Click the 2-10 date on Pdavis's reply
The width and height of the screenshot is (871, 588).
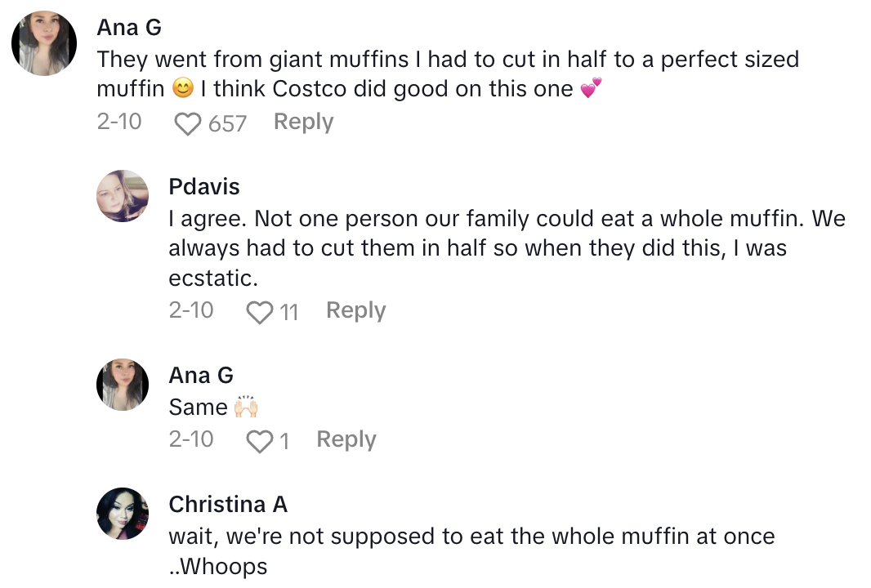point(191,310)
